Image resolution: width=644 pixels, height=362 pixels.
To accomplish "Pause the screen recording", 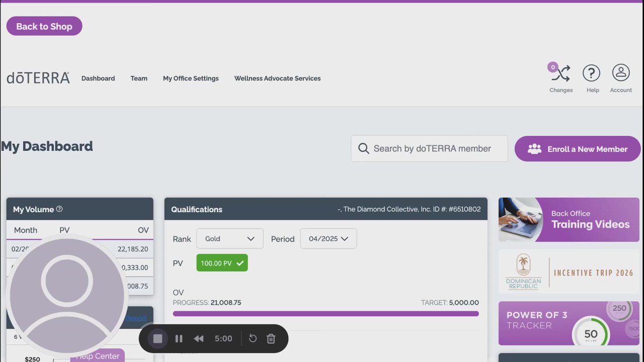I will (x=179, y=339).
